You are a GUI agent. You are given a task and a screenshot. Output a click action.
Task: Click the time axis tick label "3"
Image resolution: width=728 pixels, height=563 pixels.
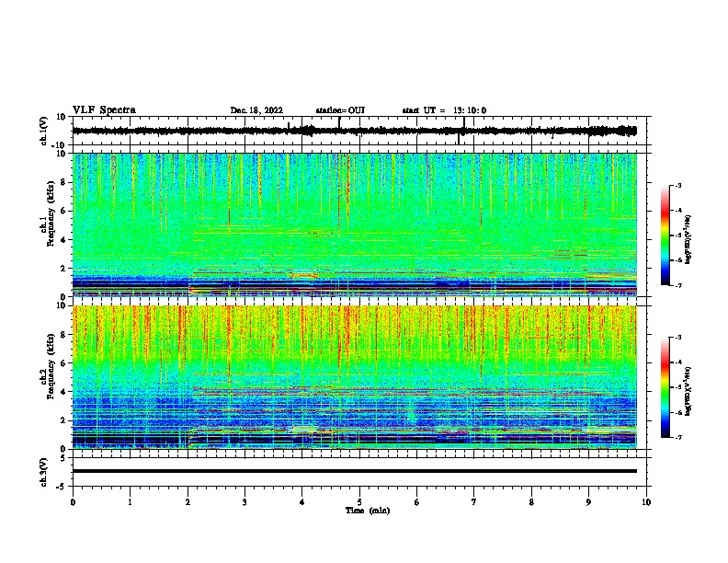pos(245,502)
